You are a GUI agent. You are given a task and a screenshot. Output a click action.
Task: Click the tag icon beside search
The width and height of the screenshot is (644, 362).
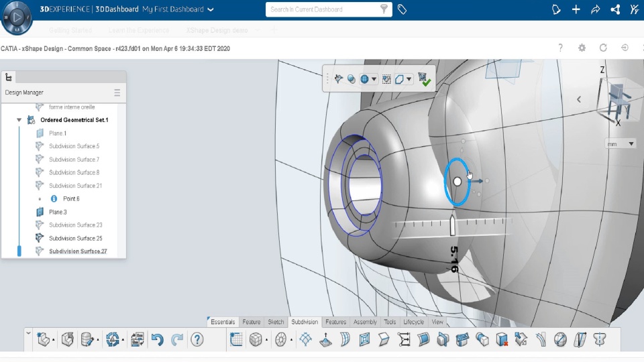402,9
